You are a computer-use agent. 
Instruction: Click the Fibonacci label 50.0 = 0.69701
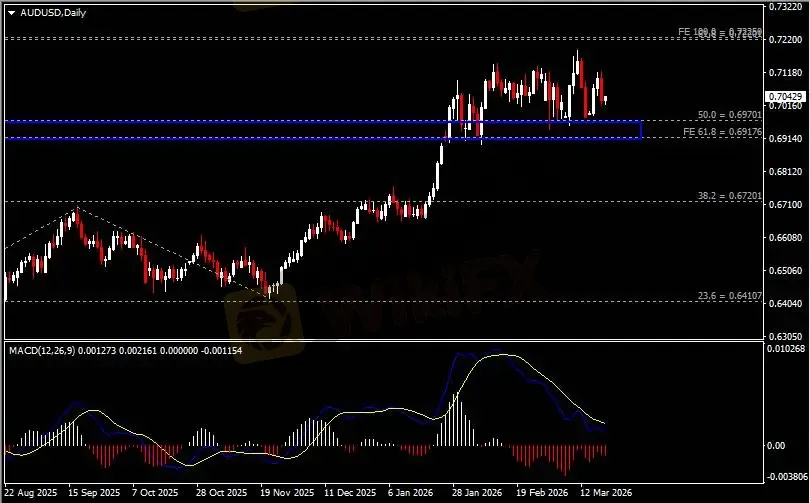(x=729, y=115)
